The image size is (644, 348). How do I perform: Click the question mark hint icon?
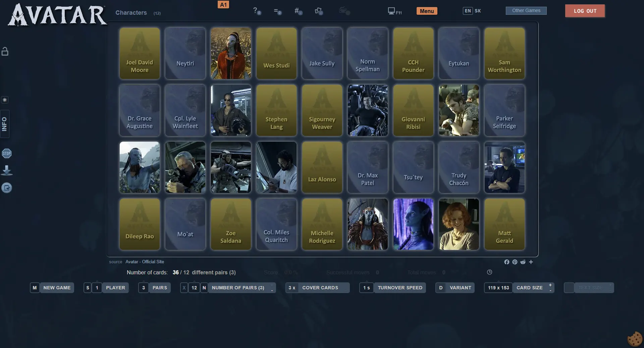click(256, 11)
